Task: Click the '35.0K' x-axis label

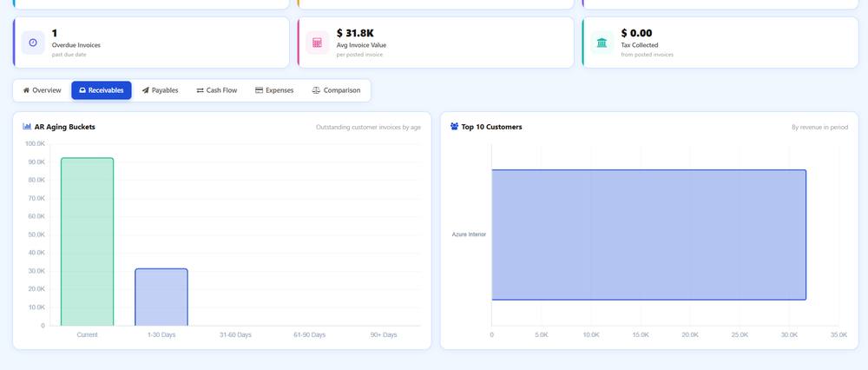Action: [838, 335]
